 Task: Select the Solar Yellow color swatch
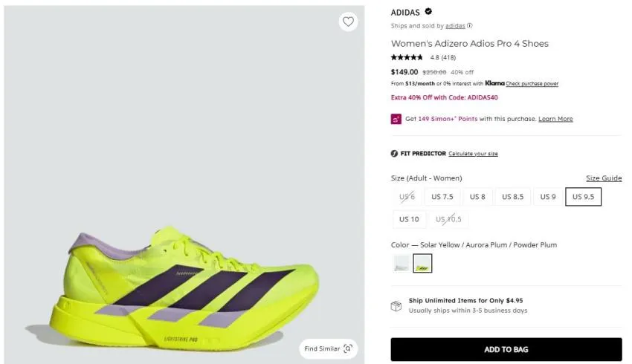pos(422,263)
